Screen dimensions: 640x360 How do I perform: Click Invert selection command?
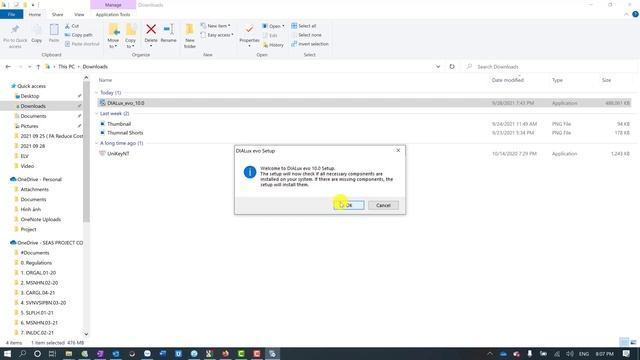310,44
